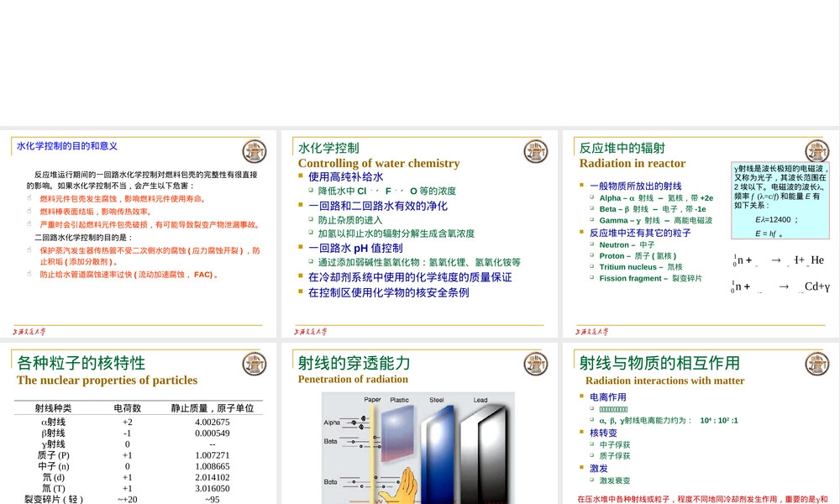Select the slide thumbnail titled Controlling of water chemistry
The width and height of the screenshot is (840, 504).
(419, 234)
